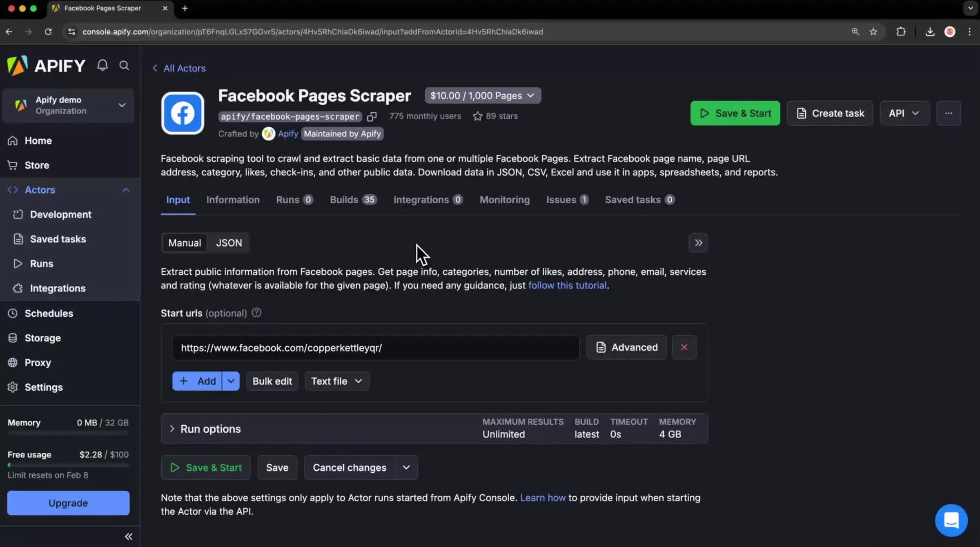
Task: Switch to the Saved tasks tab
Action: pyautogui.click(x=640, y=200)
